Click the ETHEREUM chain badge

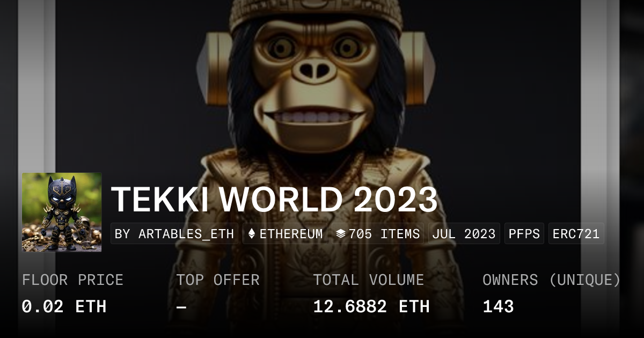[x=286, y=234]
